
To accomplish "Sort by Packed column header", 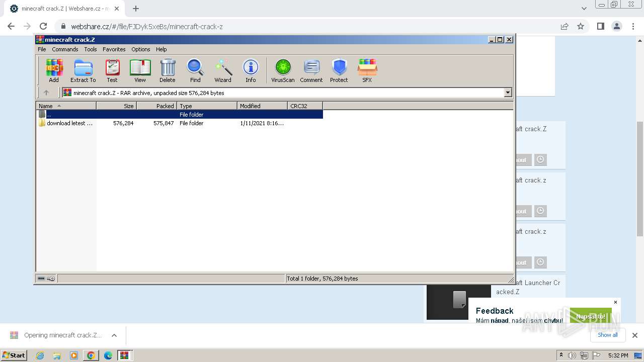I will 156,106.
